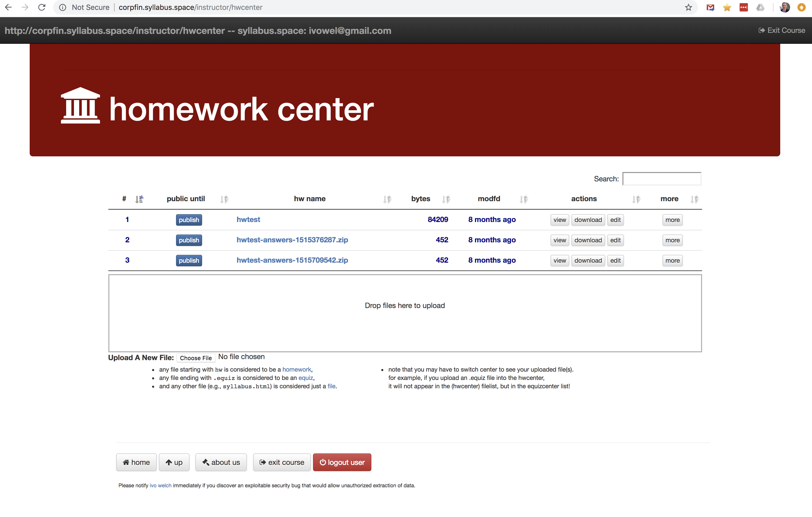Screen dimensions: 812x517
Task: Click Exit Course in top bar
Action: [x=782, y=30]
